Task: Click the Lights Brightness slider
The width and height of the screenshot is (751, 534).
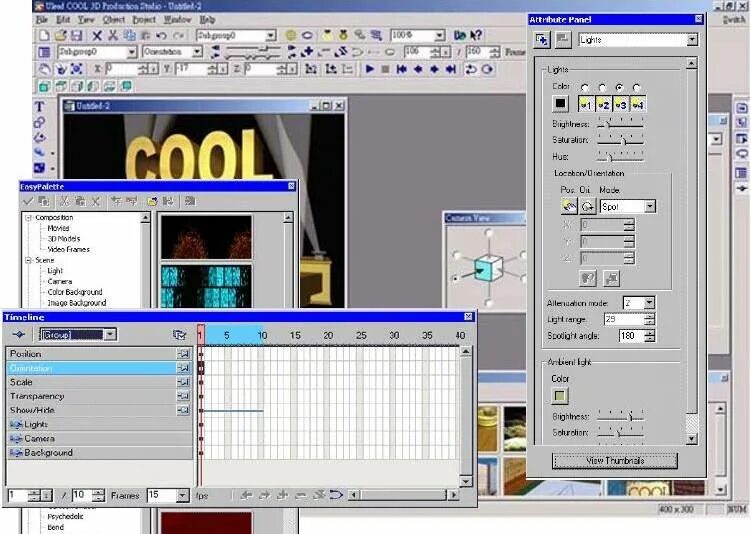Action: tap(620, 124)
